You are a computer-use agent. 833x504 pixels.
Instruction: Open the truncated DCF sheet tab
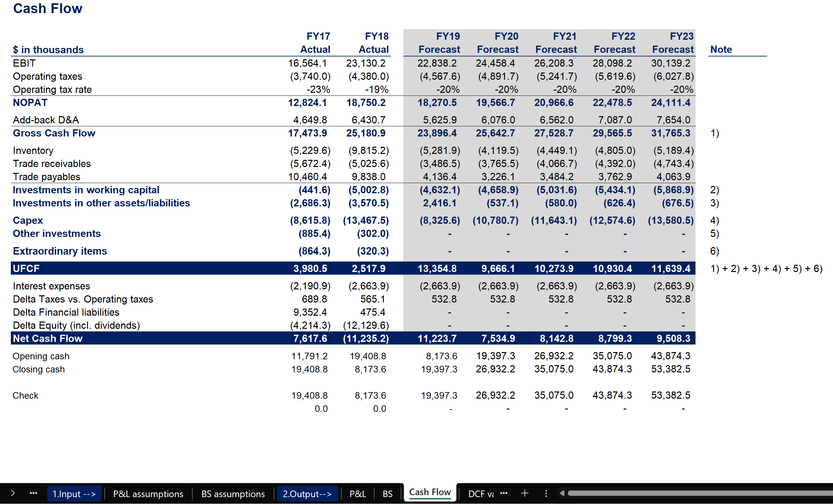pyautogui.click(x=480, y=494)
